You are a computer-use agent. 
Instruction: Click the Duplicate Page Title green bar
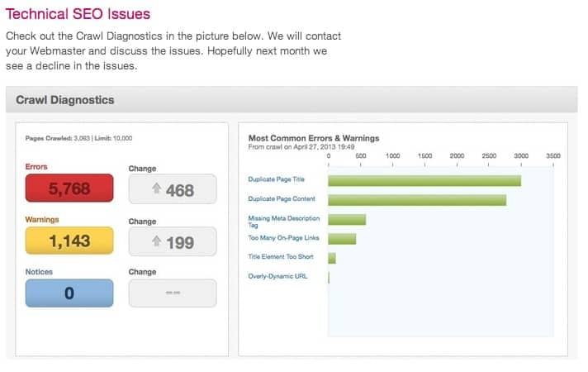tap(424, 180)
